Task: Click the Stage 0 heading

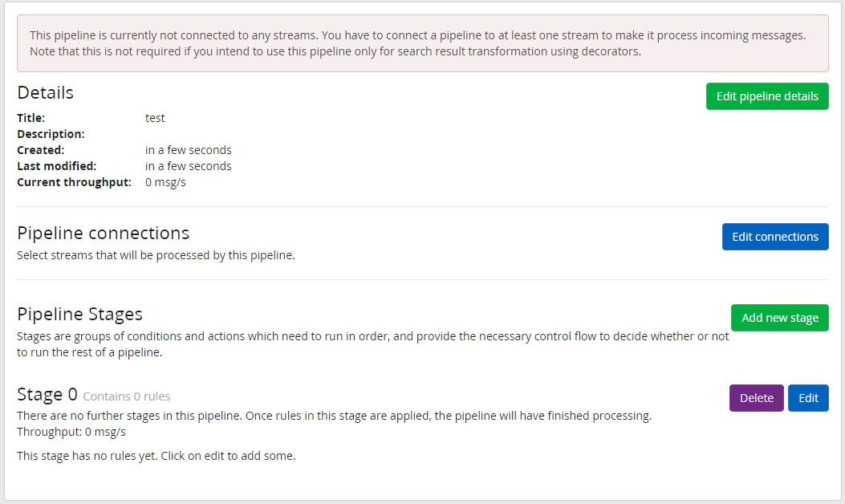Action: tap(47, 395)
